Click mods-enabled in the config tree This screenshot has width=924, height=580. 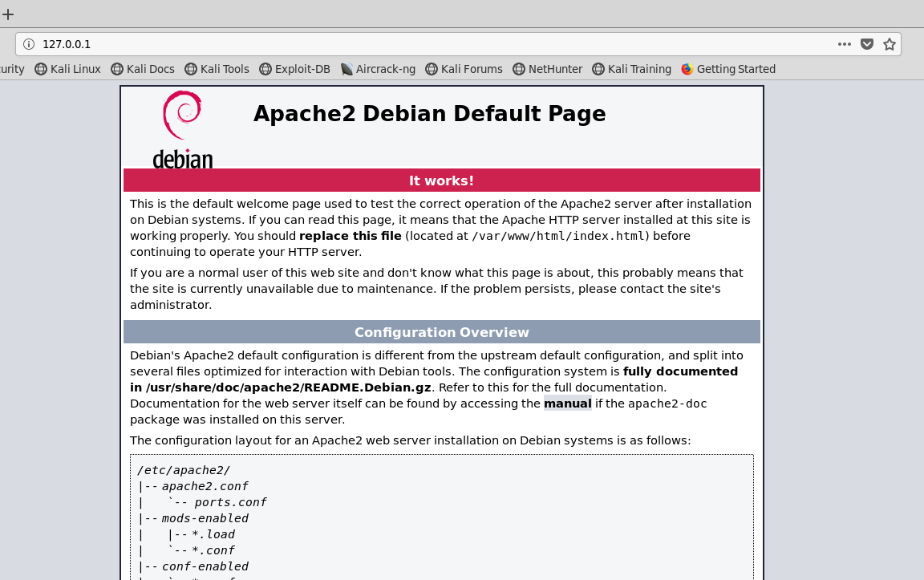pos(205,518)
